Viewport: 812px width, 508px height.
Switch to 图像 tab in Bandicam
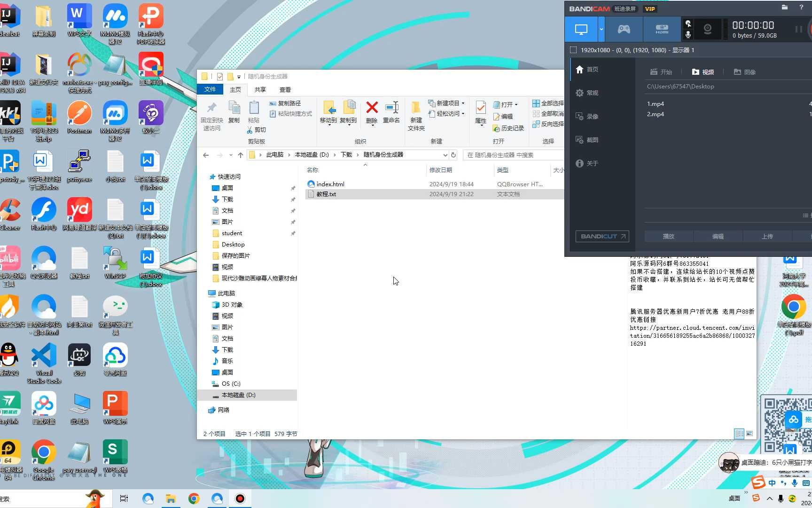tap(745, 72)
